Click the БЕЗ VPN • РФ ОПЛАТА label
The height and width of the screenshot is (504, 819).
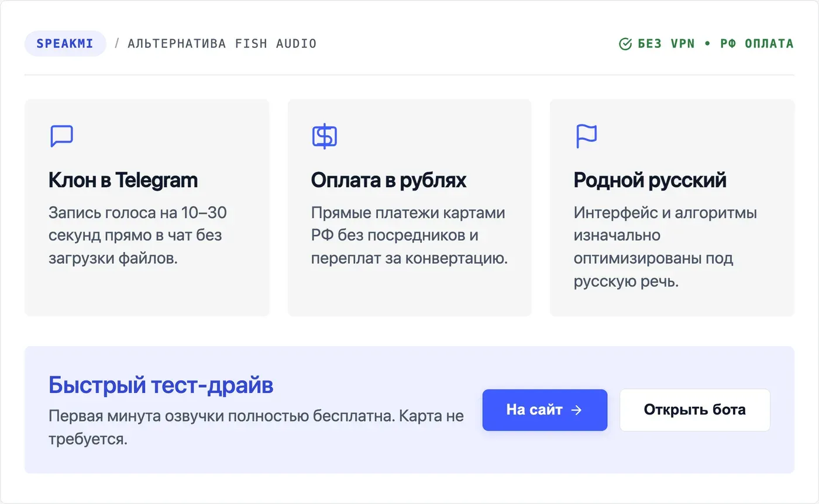pos(715,44)
